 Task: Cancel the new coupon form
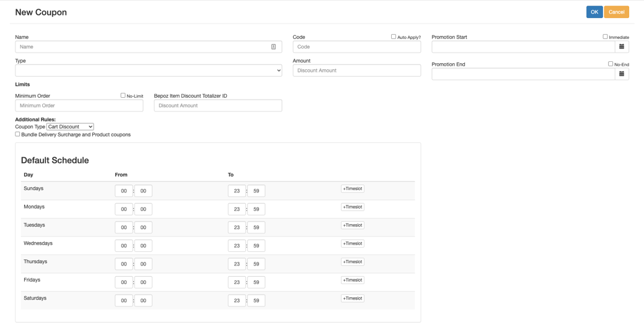(616, 12)
